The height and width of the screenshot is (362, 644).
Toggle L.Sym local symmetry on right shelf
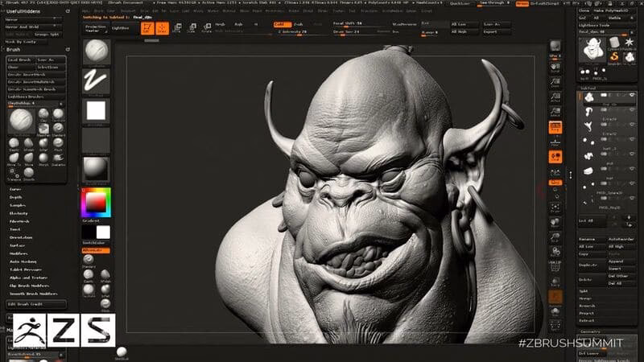click(x=555, y=171)
